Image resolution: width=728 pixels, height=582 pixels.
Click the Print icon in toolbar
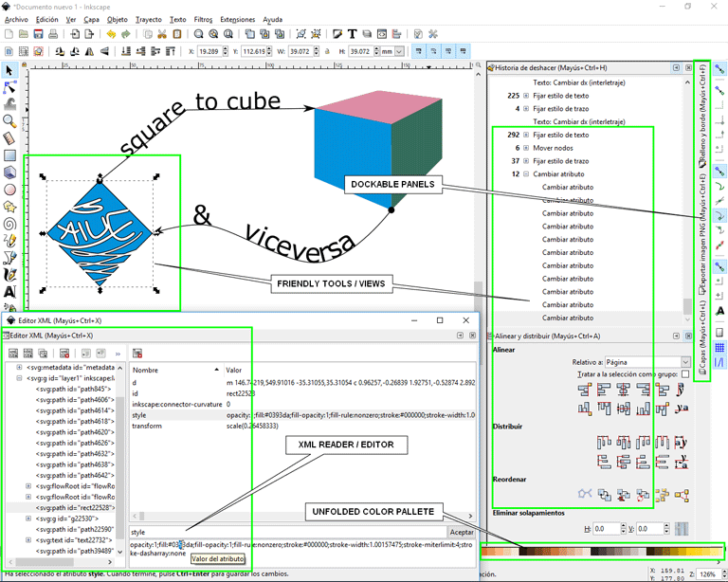[53, 34]
